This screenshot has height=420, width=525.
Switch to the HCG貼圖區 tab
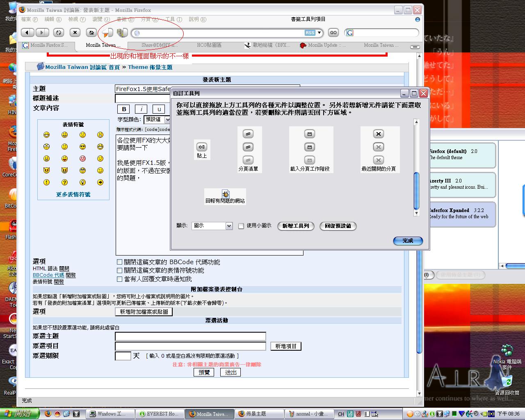(209, 45)
